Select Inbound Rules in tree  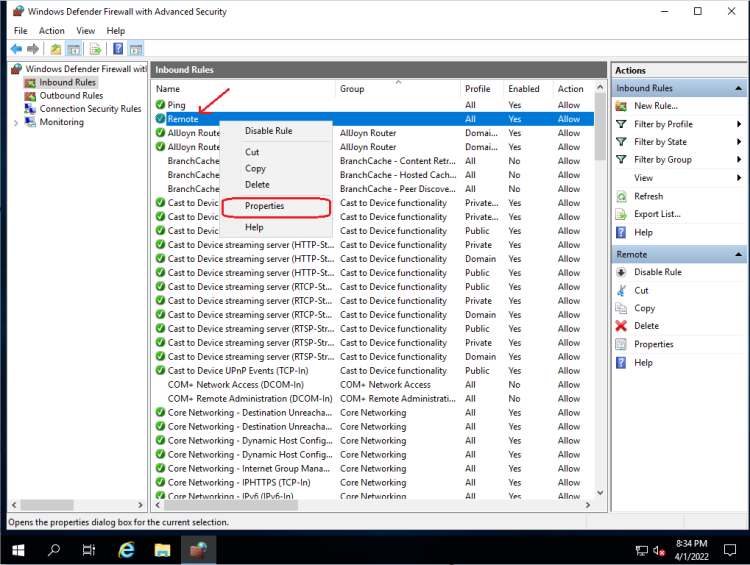click(67, 82)
